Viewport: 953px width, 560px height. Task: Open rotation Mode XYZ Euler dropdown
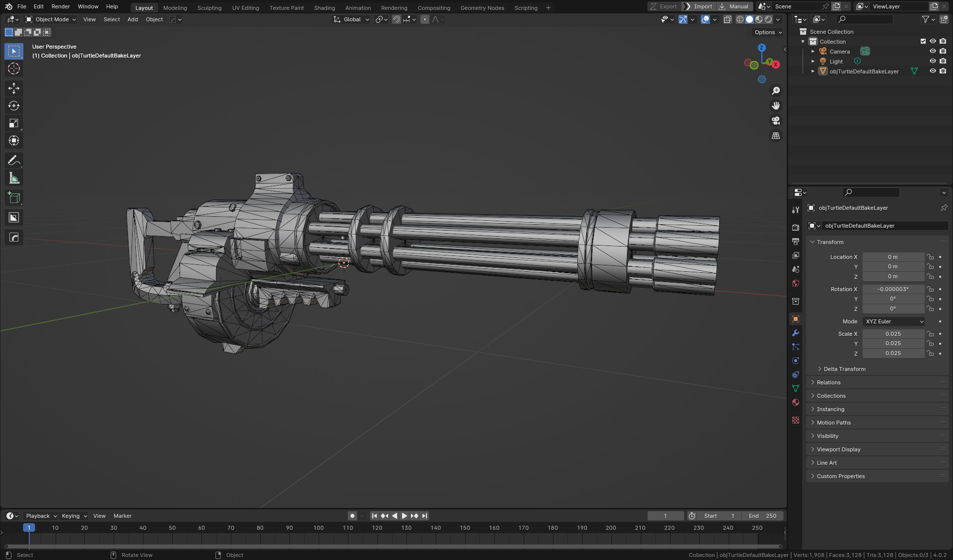tap(894, 321)
